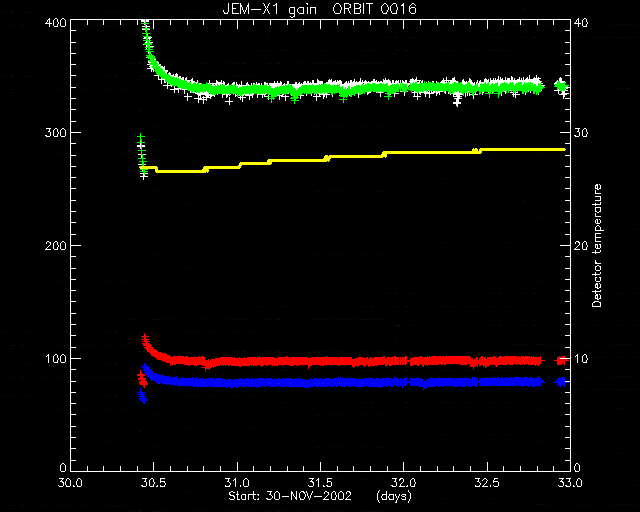640x512 pixels.
Task: Click the right axis label 20
Action: pos(581,246)
